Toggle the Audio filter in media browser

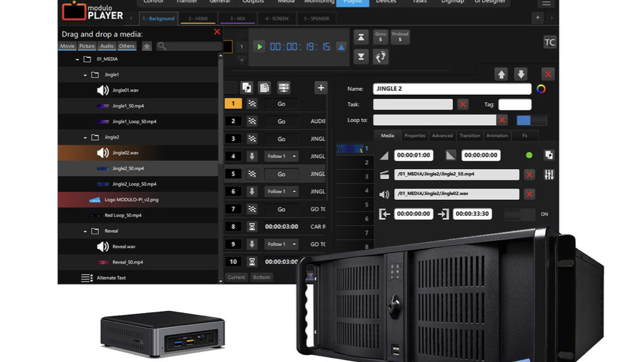107,46
